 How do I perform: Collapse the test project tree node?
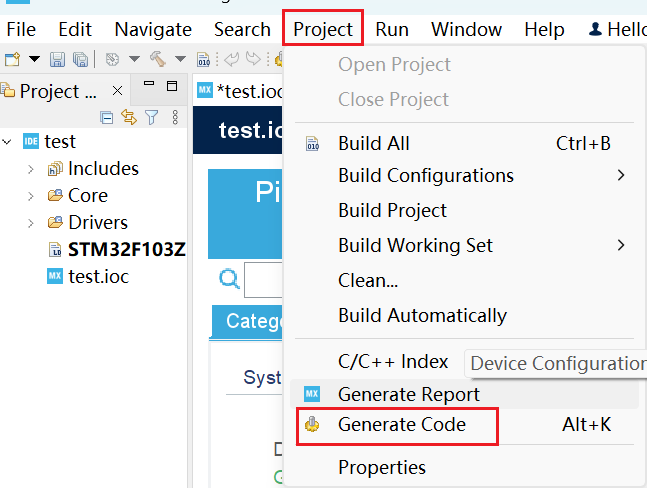coord(6,142)
